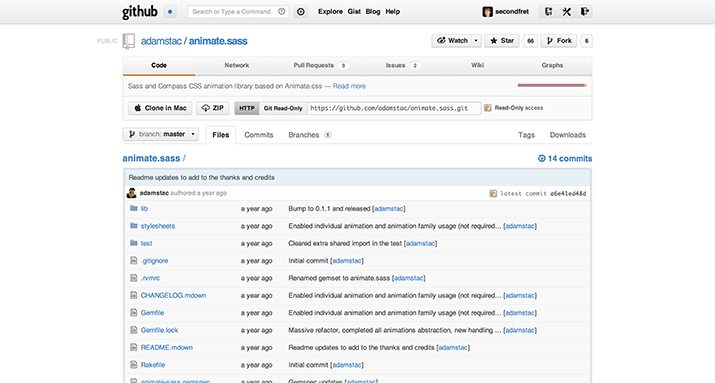Open commit "Bump to 0.1.1 and released"
Viewport: 715px width, 383px height.
[329, 208]
